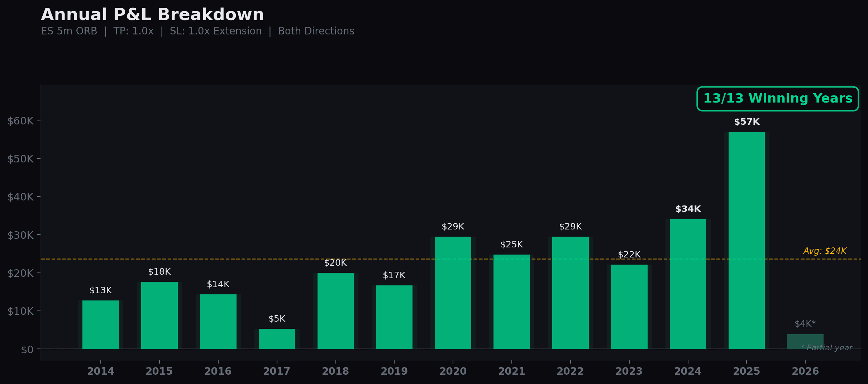Select the 2019 axis label
This screenshot has width=868, height=384.
[x=394, y=371]
